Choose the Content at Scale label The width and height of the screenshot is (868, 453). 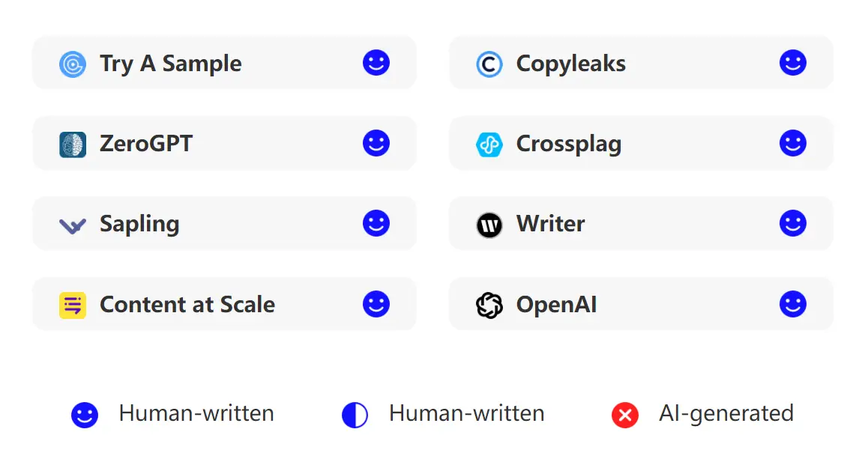click(187, 305)
